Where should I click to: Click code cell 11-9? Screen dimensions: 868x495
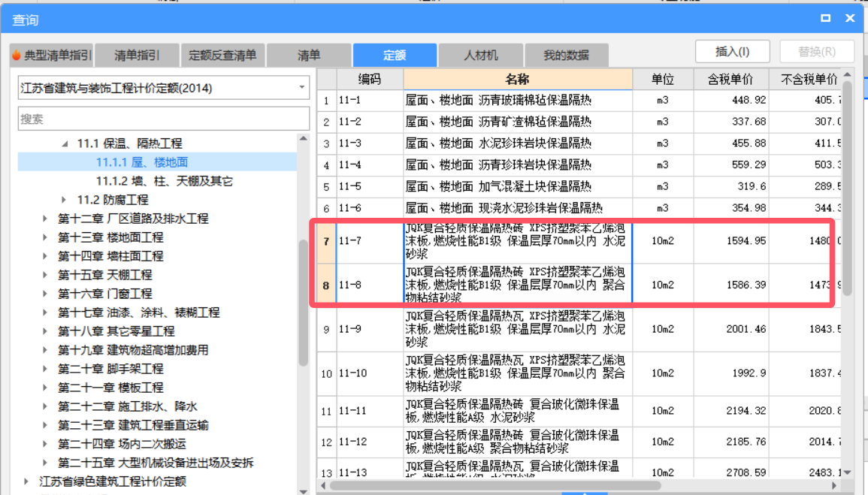pos(370,329)
